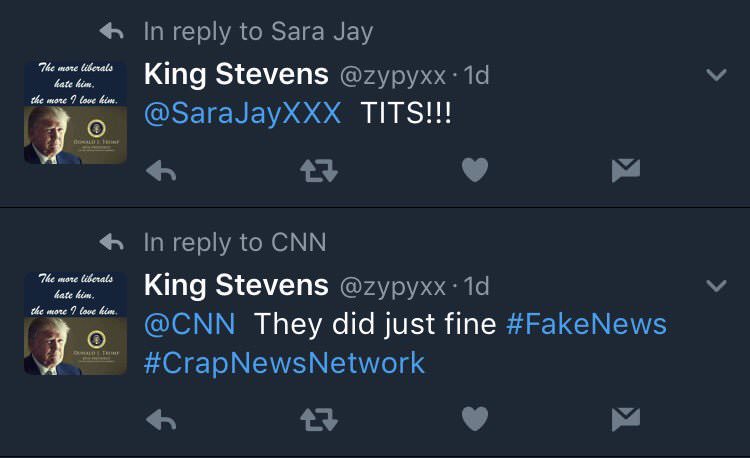750x458 pixels.
Task: Tap the second tweet's profile avatar
Action: click(x=75, y=322)
